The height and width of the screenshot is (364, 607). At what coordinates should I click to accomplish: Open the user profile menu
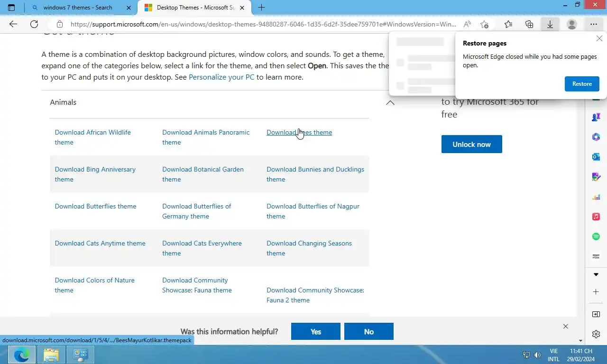tap(572, 24)
